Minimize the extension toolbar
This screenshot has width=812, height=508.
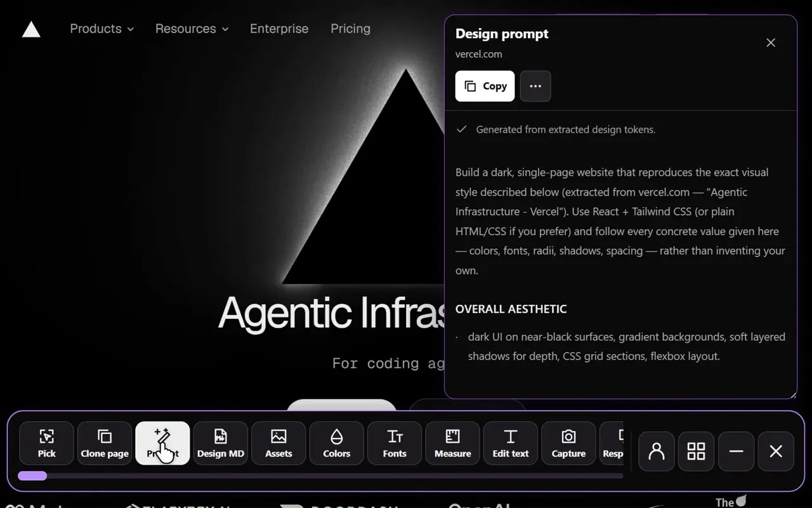(x=736, y=451)
